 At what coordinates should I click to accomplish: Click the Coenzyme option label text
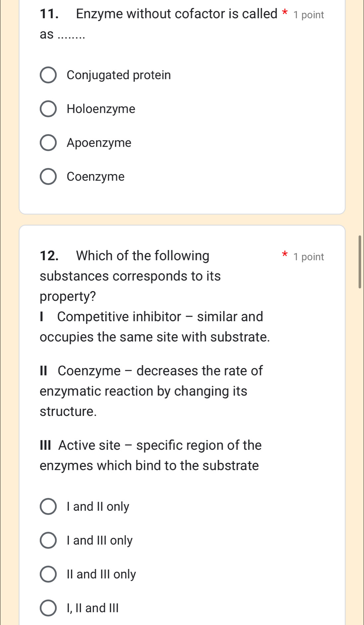coord(95,177)
